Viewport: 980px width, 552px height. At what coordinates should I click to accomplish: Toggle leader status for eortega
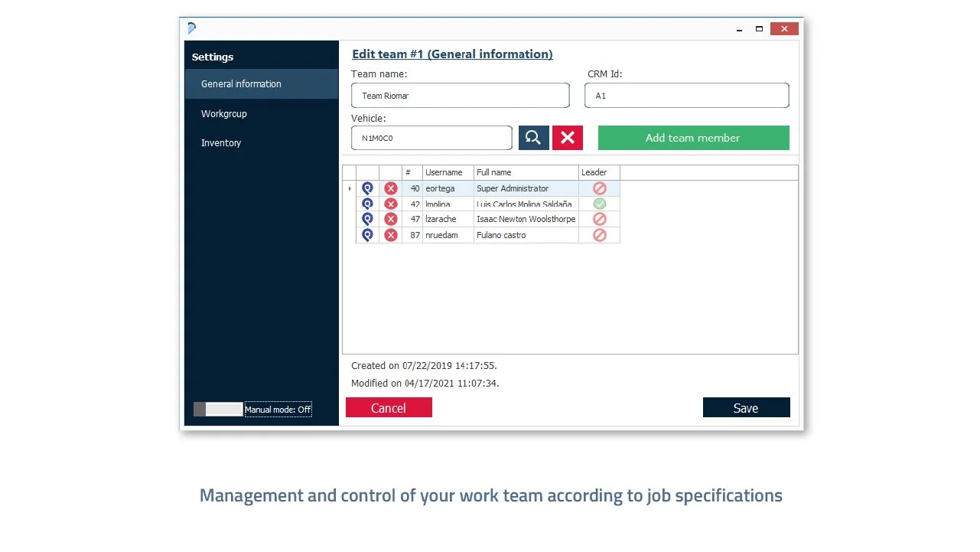click(x=600, y=188)
